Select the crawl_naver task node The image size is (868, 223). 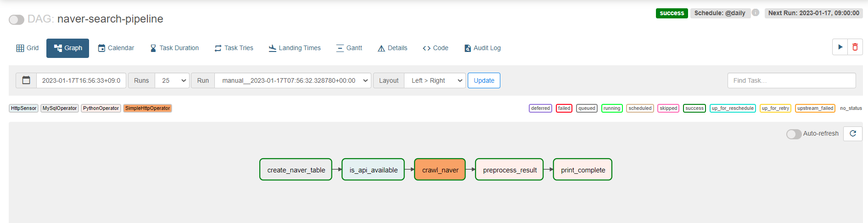[x=440, y=170]
